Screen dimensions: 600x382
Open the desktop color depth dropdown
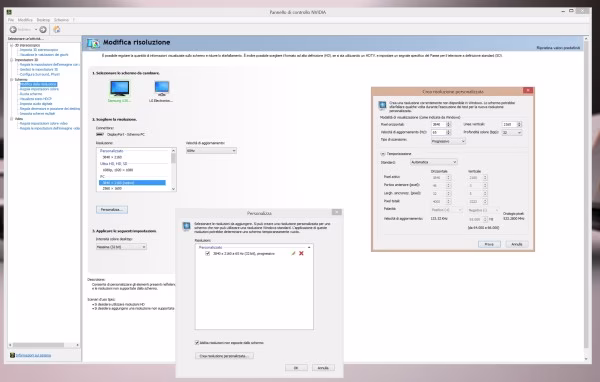point(121,247)
